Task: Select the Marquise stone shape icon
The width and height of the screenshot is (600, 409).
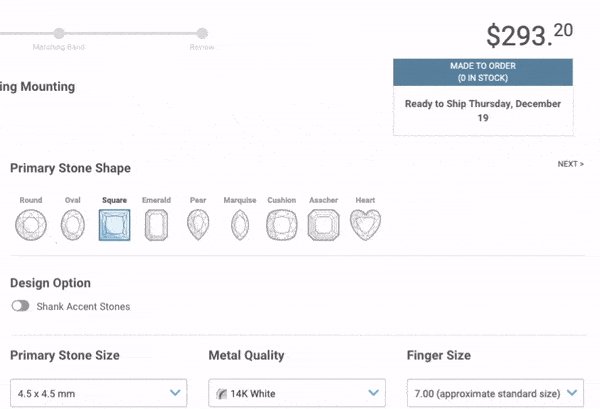Action: click(240, 225)
